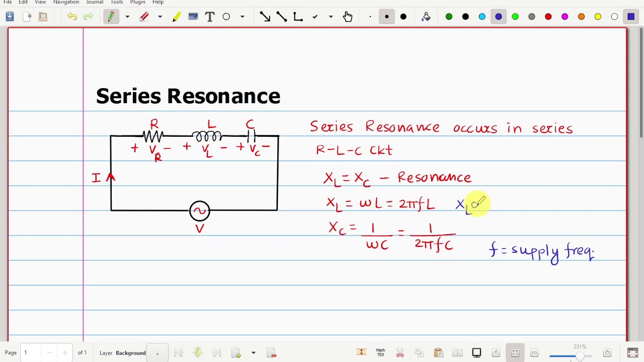The image size is (644, 362).
Task: Open the custom blue color chooser square
Action: tap(631, 17)
